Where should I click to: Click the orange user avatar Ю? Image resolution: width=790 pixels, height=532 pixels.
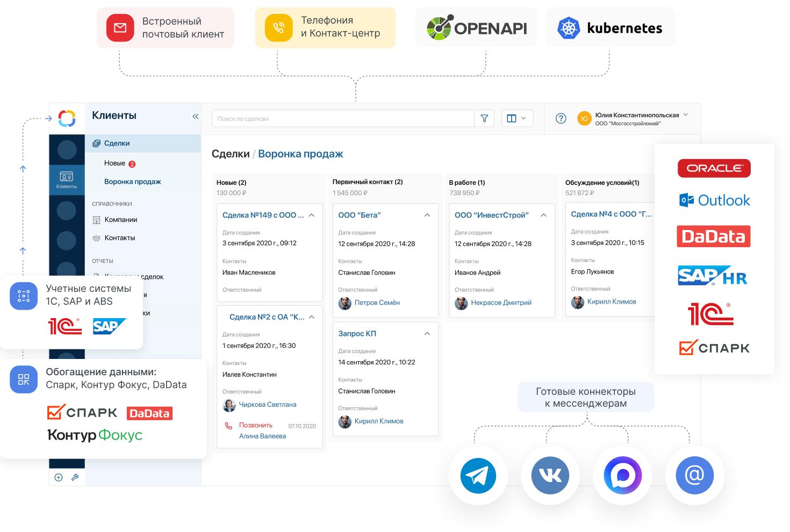pyautogui.click(x=584, y=119)
